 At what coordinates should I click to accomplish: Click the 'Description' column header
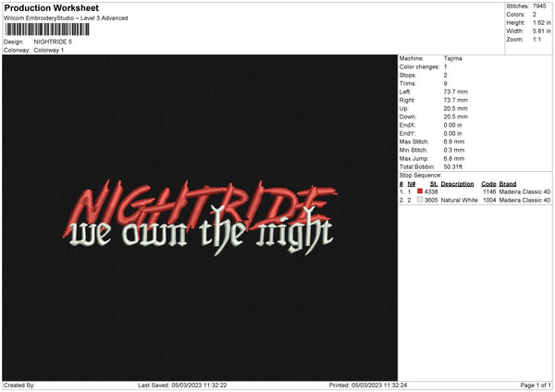[x=457, y=184]
